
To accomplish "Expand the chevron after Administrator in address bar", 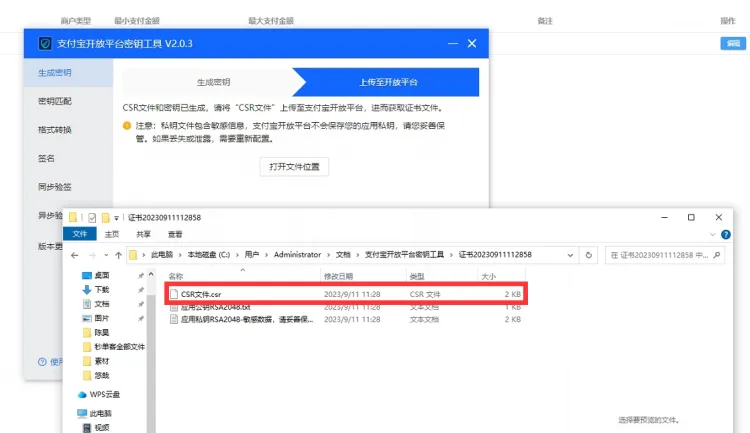I will (x=328, y=255).
